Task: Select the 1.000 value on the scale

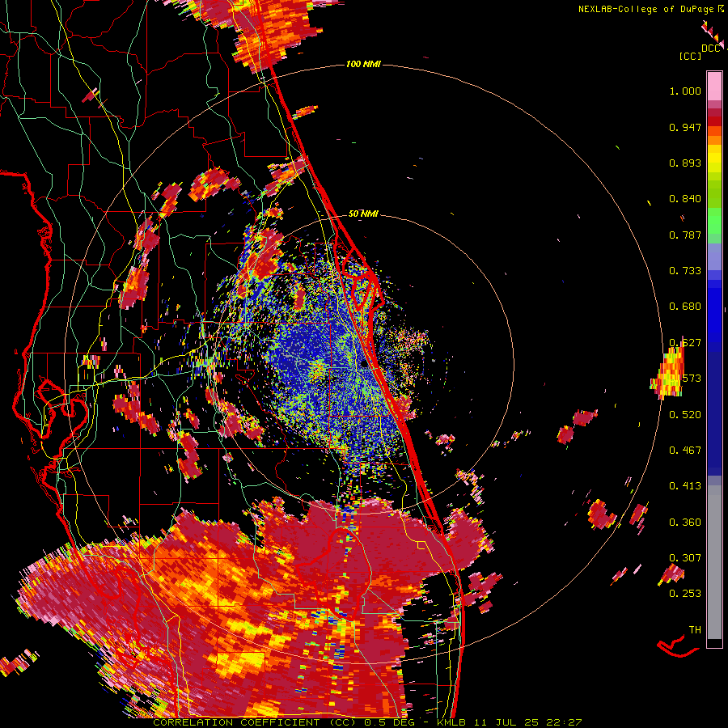Action: [685, 91]
